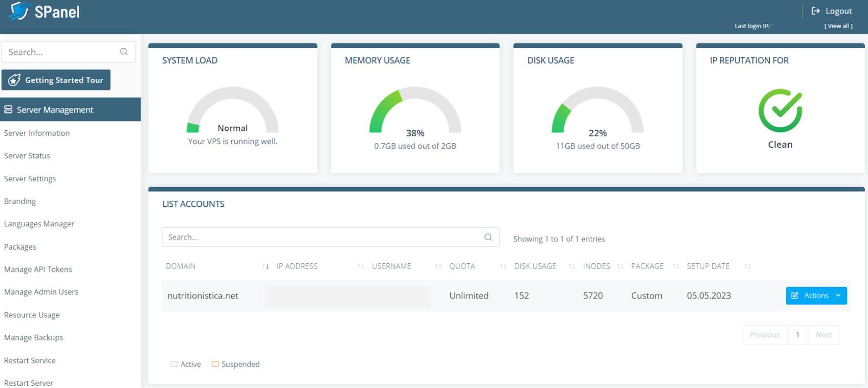Image resolution: width=868 pixels, height=388 pixels.
Task: Sort by Inodes column arrows
Action: [620, 266]
